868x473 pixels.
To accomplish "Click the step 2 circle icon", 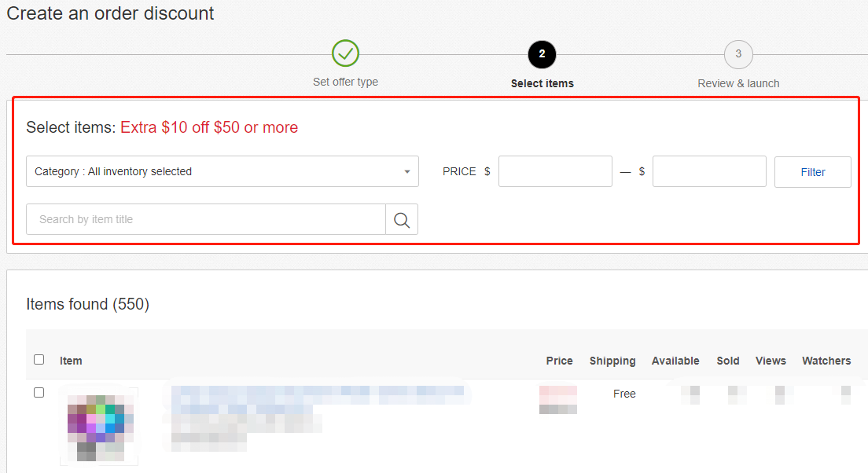I will tap(542, 54).
